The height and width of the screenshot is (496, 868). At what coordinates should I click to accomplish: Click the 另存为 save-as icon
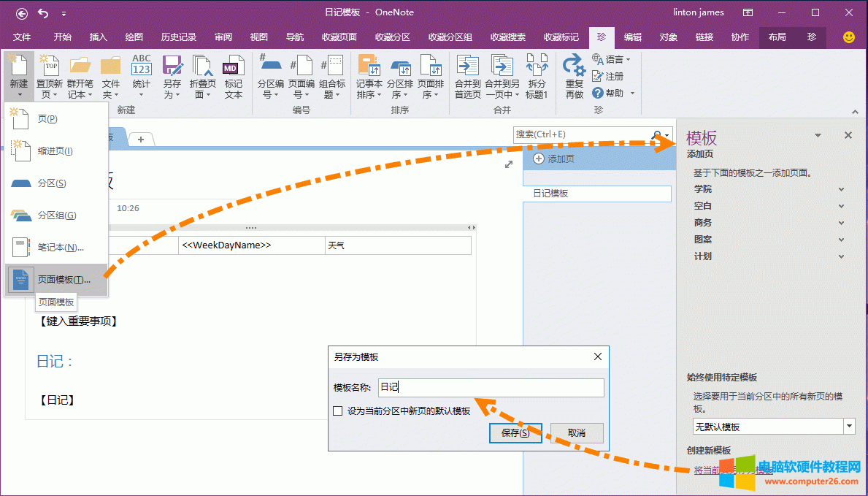click(172, 66)
